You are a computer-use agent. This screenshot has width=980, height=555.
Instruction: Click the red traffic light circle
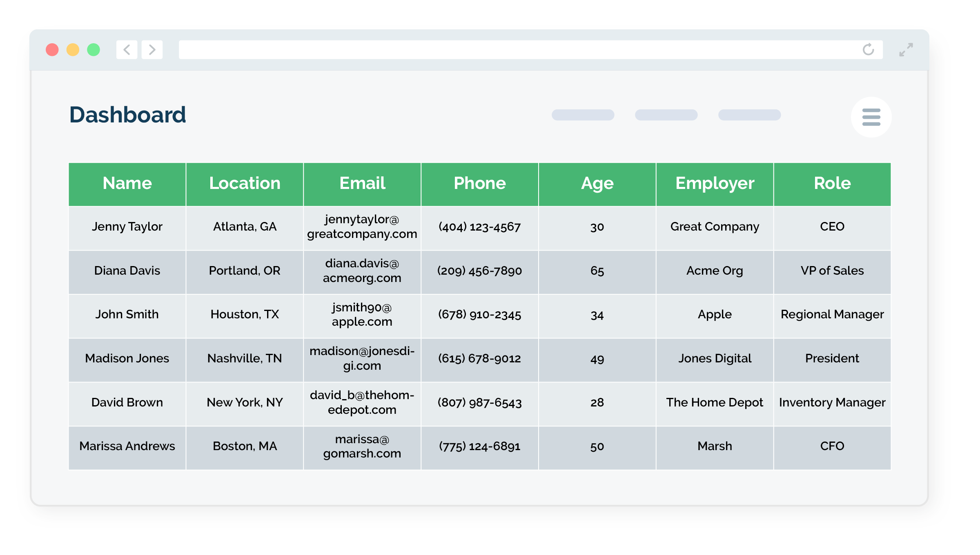[53, 49]
